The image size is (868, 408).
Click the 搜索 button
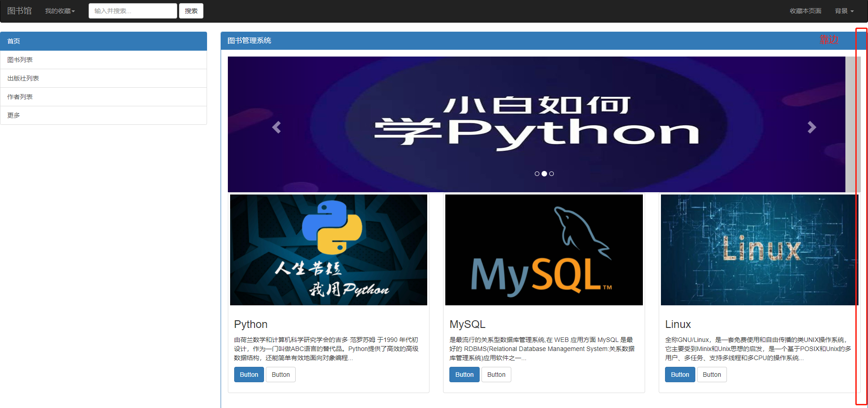191,11
